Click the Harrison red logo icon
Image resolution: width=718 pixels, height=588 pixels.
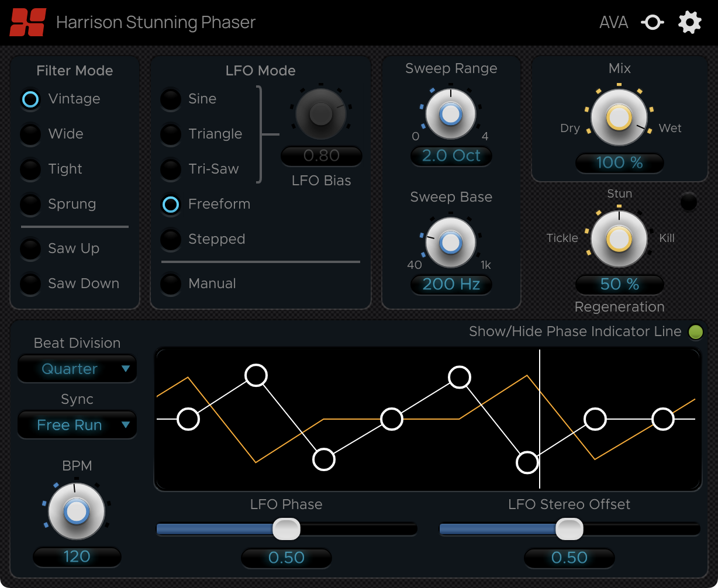(27, 22)
